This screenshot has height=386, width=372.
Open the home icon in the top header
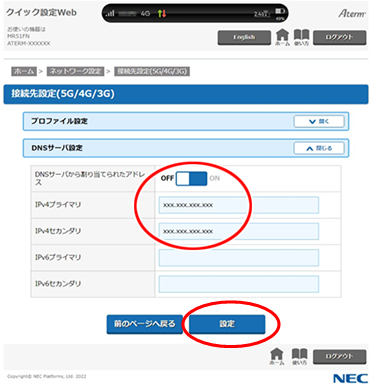point(283,37)
